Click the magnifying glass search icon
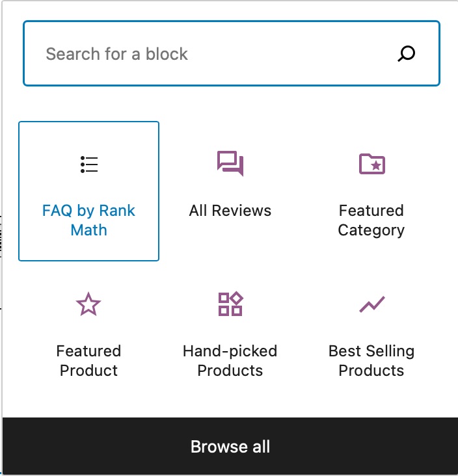The image size is (458, 476). click(x=407, y=53)
